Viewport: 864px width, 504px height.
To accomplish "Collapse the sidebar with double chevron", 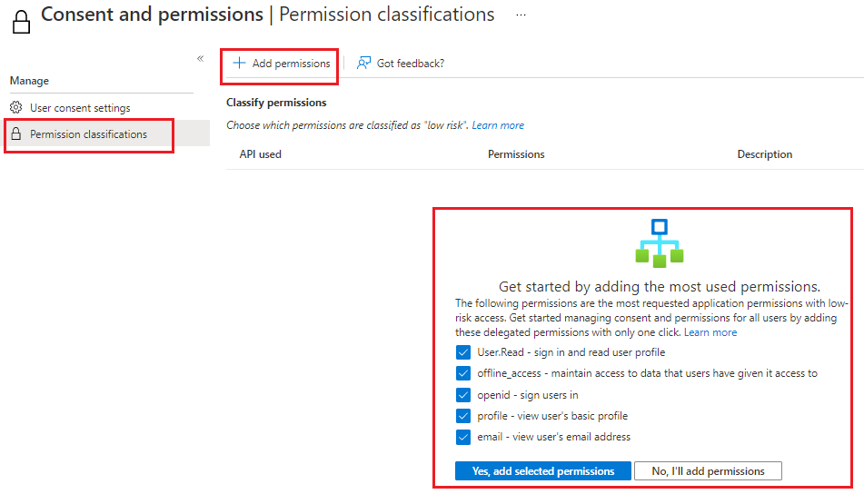I will coord(201,58).
